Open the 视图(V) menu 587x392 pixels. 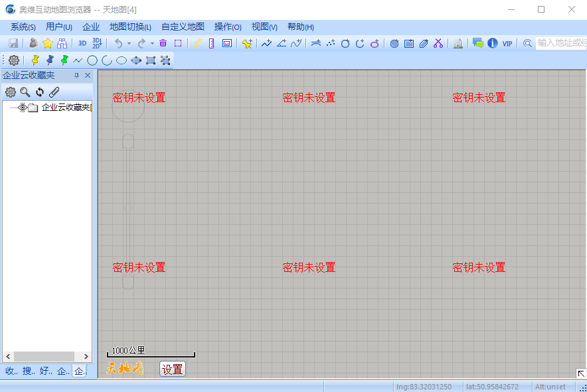click(264, 27)
